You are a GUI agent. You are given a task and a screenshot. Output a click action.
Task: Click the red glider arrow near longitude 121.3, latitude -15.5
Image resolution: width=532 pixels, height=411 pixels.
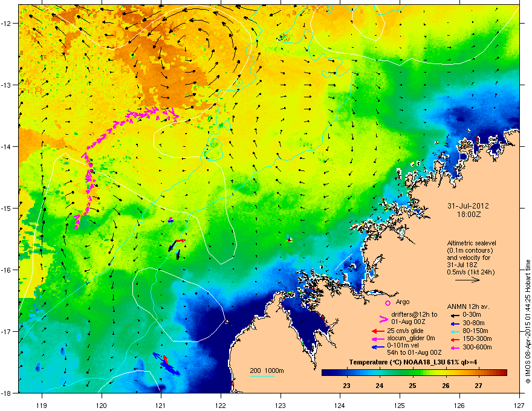[x=180, y=241]
